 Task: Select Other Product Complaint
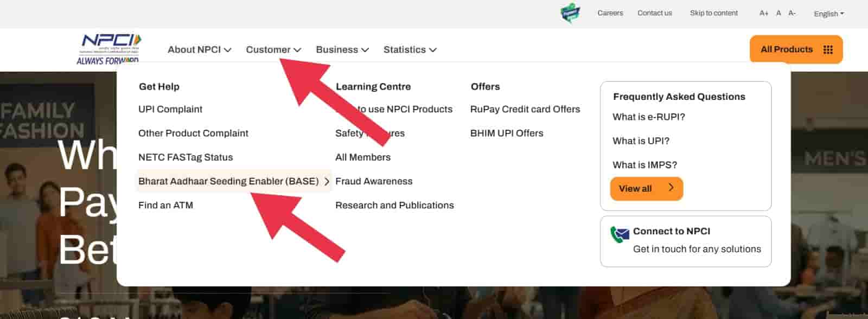193,133
